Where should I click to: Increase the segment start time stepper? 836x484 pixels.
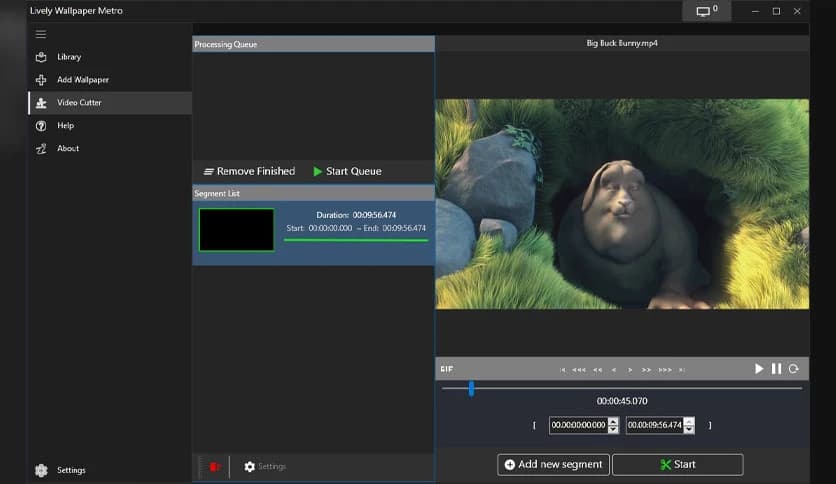pyautogui.click(x=613, y=421)
